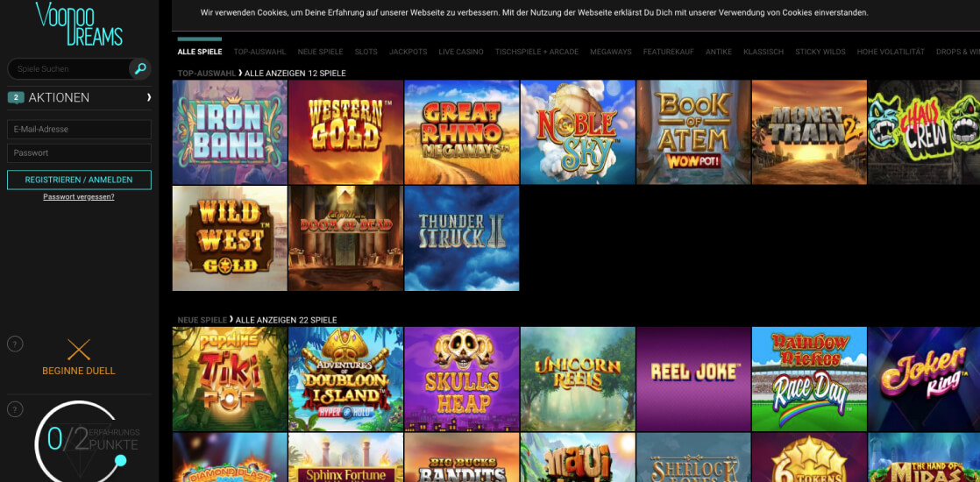Select the Klassisch tab
This screenshot has height=482, width=980.
[x=763, y=52]
